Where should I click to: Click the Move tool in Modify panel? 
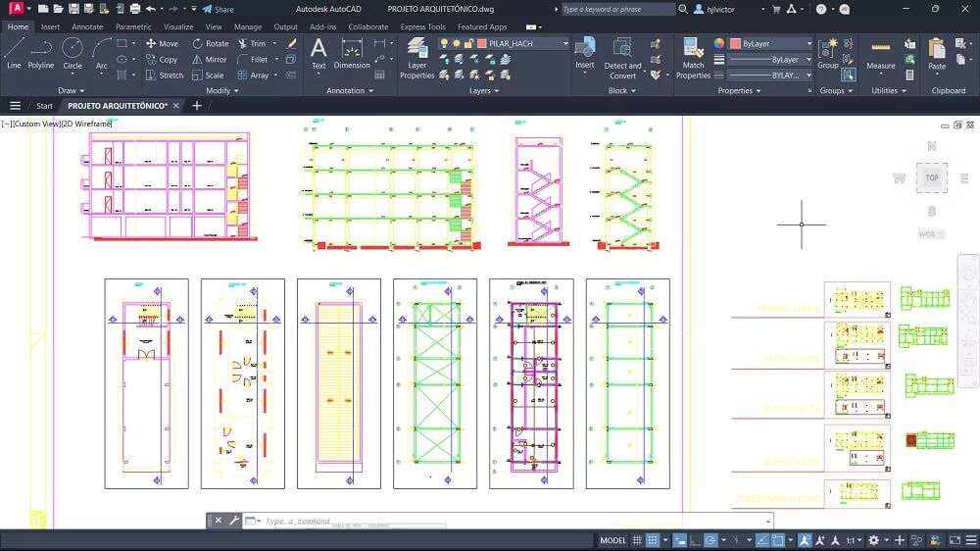[x=162, y=44]
